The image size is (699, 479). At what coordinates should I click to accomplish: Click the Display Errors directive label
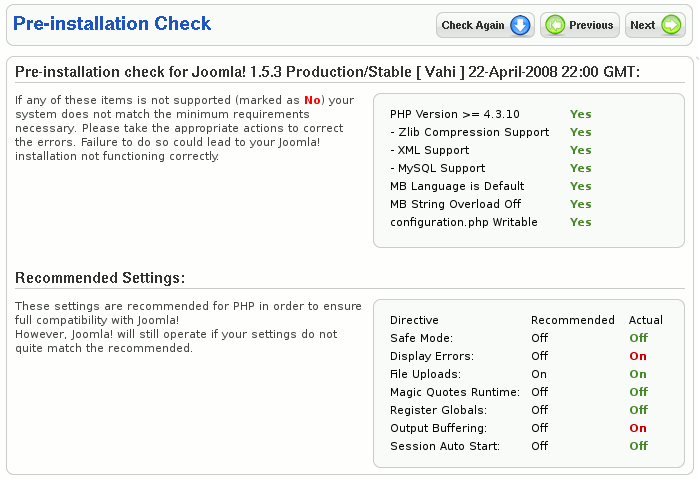click(432, 356)
